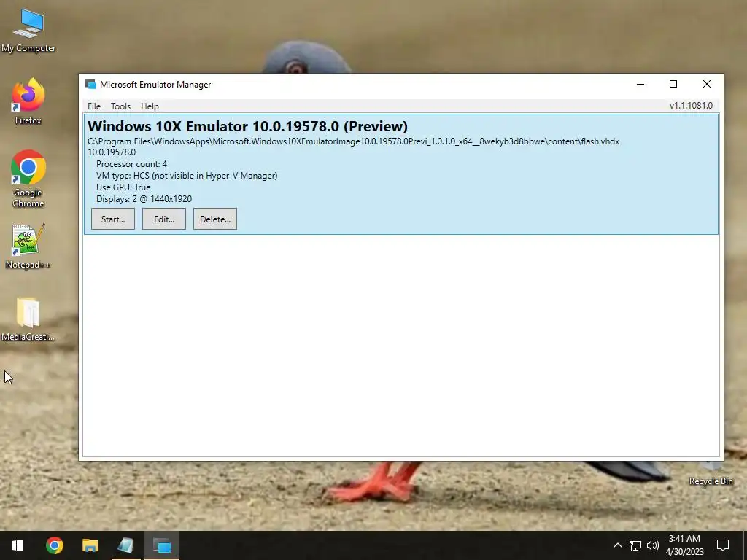Select the Windows 10X Emulator title text
747x560 pixels.
tap(247, 126)
